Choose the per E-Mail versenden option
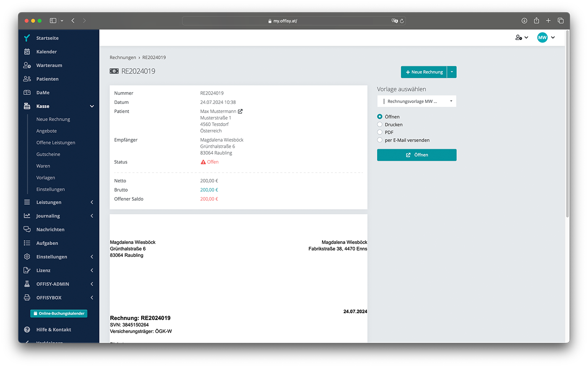Image resolution: width=588 pixels, height=367 pixels. [380, 140]
